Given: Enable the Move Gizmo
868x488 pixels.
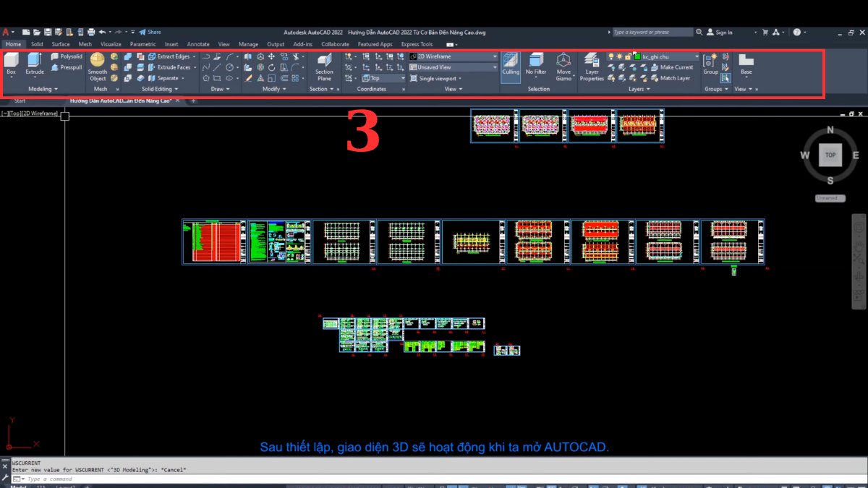Looking at the screenshot, I should (x=564, y=67).
